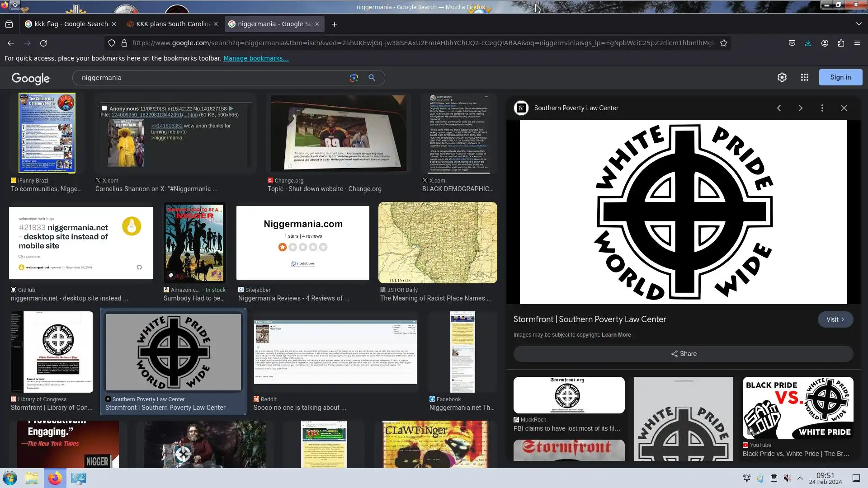Open the Firefox downloads panel

point(808,43)
